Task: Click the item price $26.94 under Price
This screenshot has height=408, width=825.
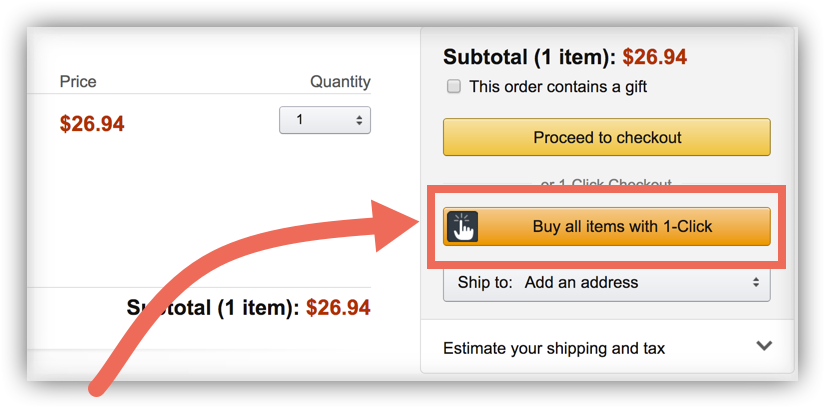Action: pyautogui.click(x=92, y=124)
